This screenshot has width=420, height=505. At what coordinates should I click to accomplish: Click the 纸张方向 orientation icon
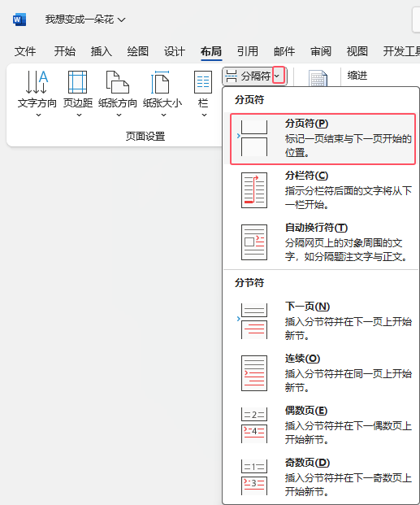click(x=118, y=82)
